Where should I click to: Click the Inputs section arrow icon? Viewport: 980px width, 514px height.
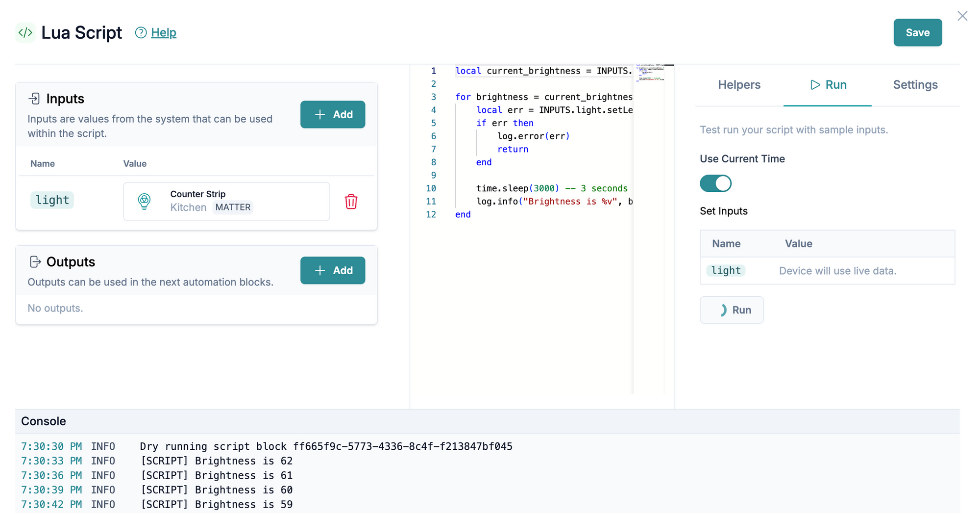pyautogui.click(x=34, y=99)
